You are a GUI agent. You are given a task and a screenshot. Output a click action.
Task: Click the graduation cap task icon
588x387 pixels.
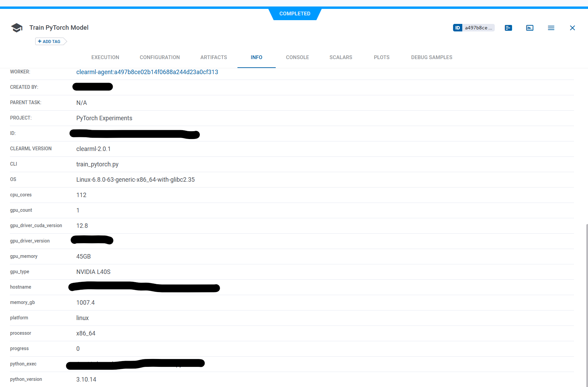coord(16,28)
